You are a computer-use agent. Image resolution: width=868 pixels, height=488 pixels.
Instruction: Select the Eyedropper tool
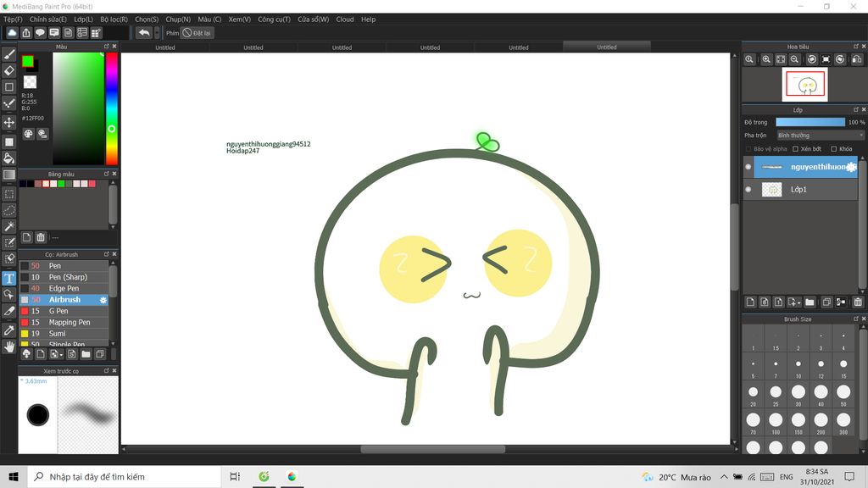(8, 330)
